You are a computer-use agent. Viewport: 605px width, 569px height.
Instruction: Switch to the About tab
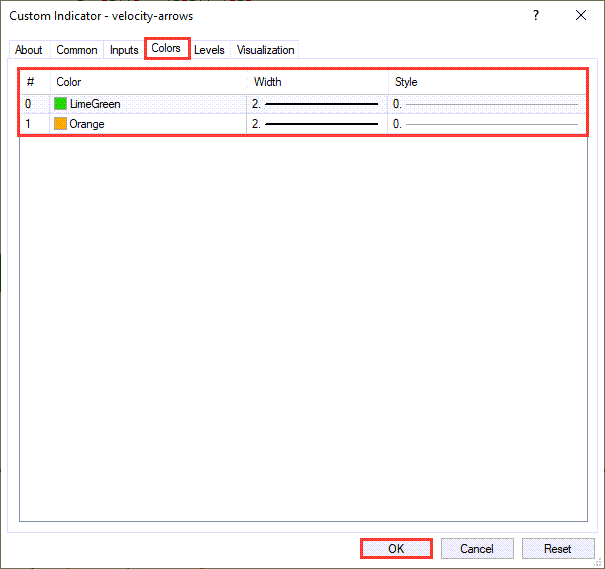[29, 50]
